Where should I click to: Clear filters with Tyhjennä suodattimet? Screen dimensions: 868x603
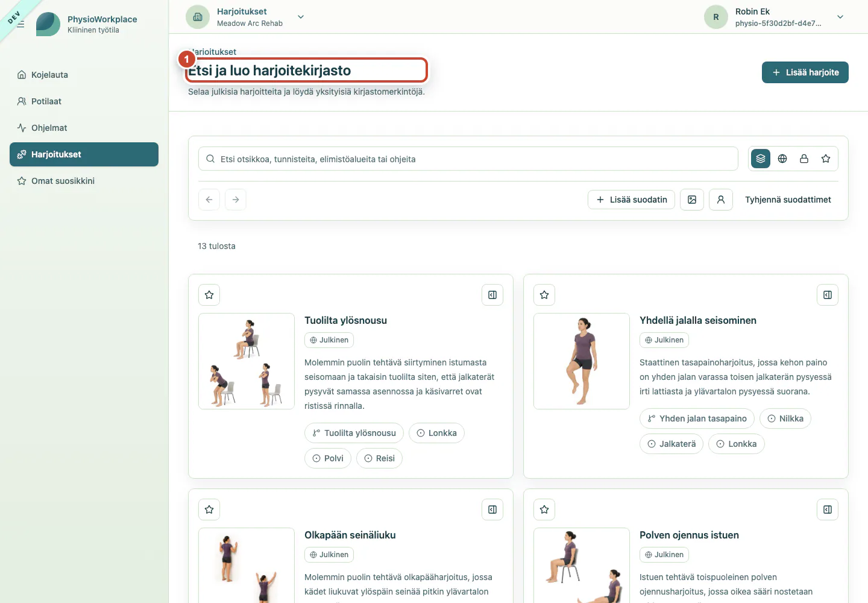click(x=788, y=200)
